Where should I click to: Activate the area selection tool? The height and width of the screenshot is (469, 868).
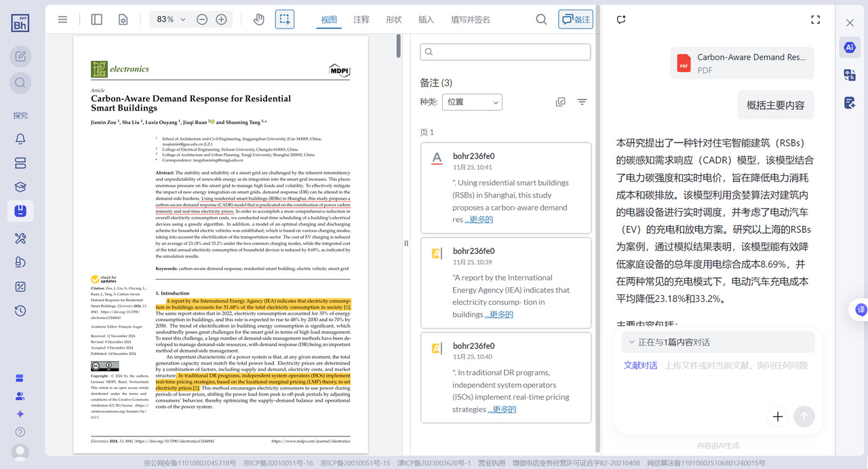pos(285,20)
